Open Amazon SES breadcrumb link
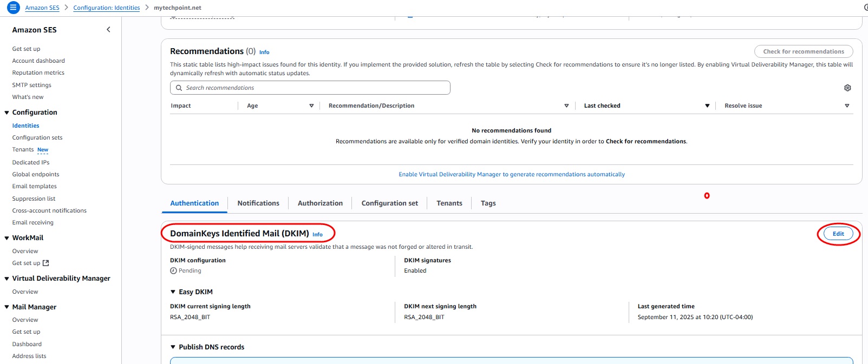This screenshot has height=364, width=868. coord(42,8)
